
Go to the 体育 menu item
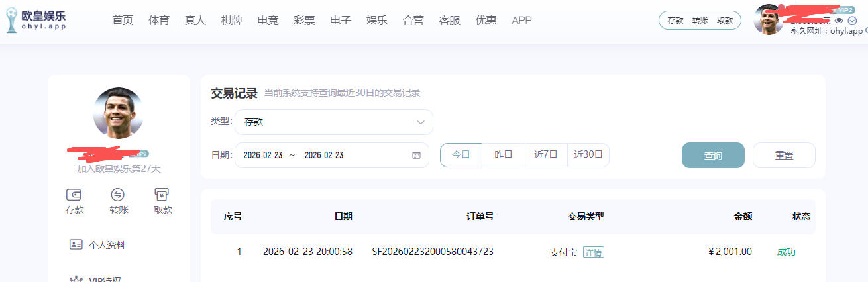(159, 21)
